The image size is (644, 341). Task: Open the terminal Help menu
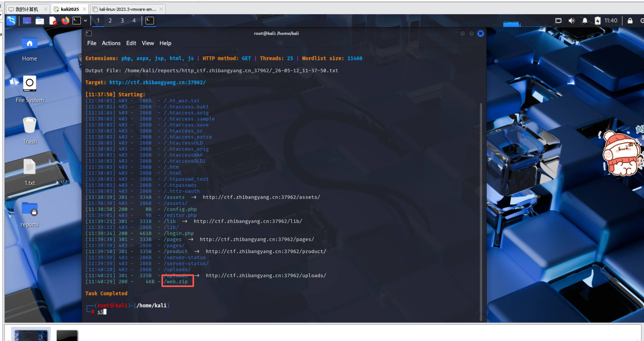(x=165, y=43)
